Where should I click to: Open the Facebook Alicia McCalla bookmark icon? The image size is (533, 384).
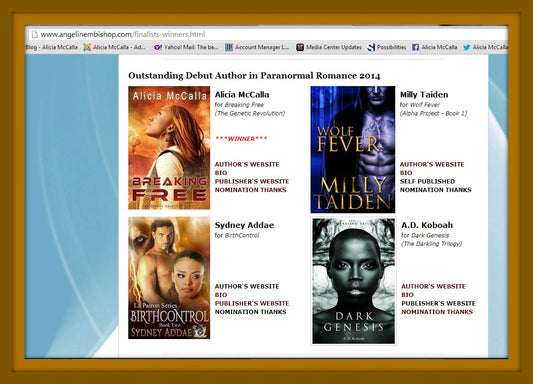tap(415, 47)
